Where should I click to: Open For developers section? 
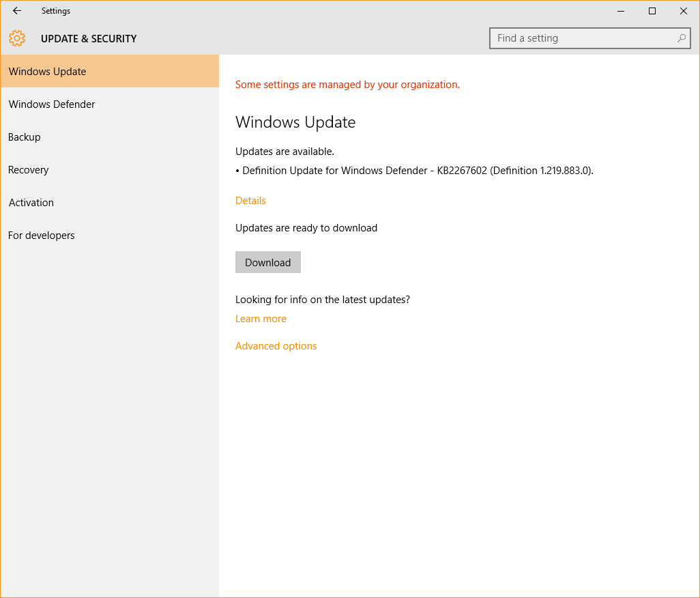[109, 236]
